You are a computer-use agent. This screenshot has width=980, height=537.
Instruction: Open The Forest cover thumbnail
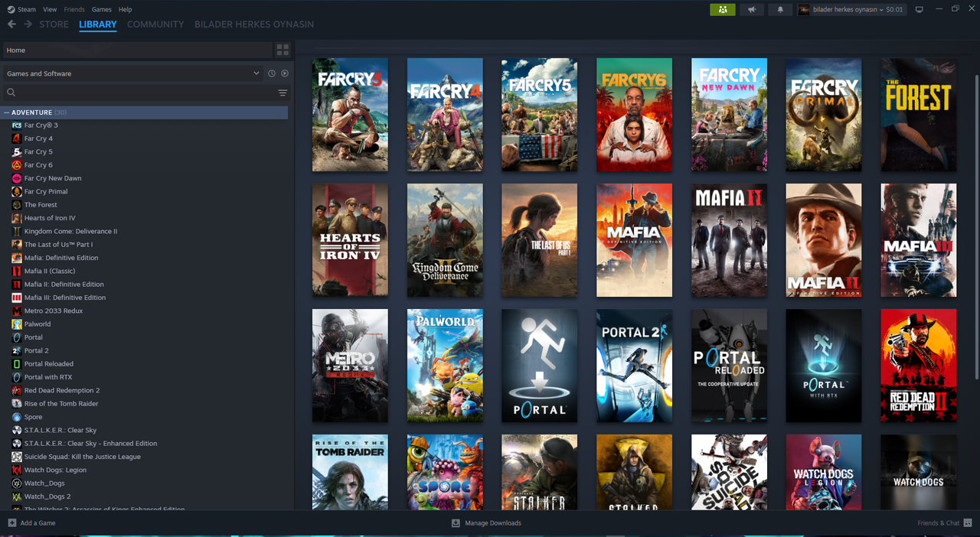919,115
